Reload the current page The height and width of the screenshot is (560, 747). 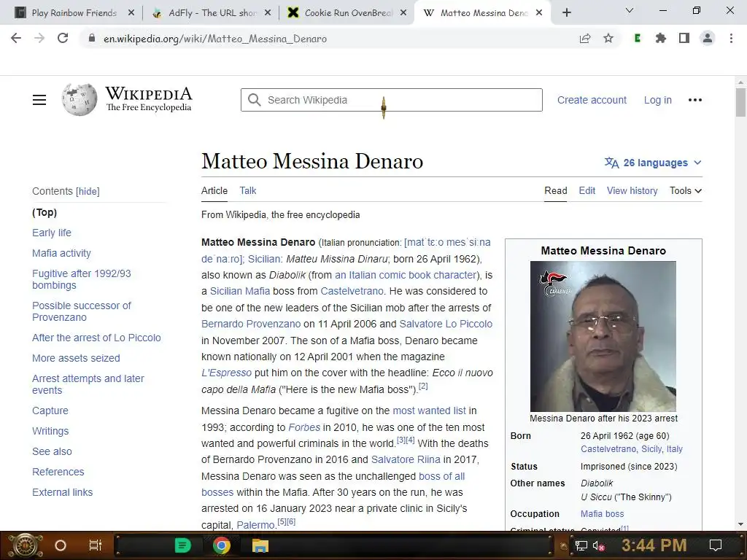tap(63, 39)
